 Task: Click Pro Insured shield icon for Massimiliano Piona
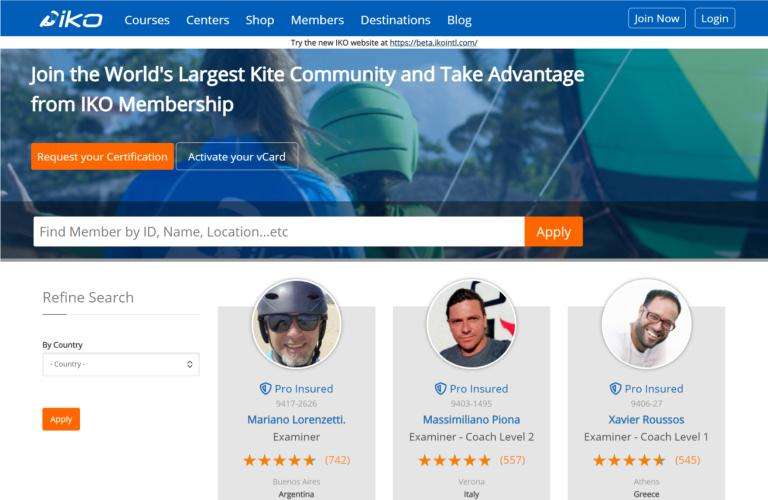click(x=440, y=388)
